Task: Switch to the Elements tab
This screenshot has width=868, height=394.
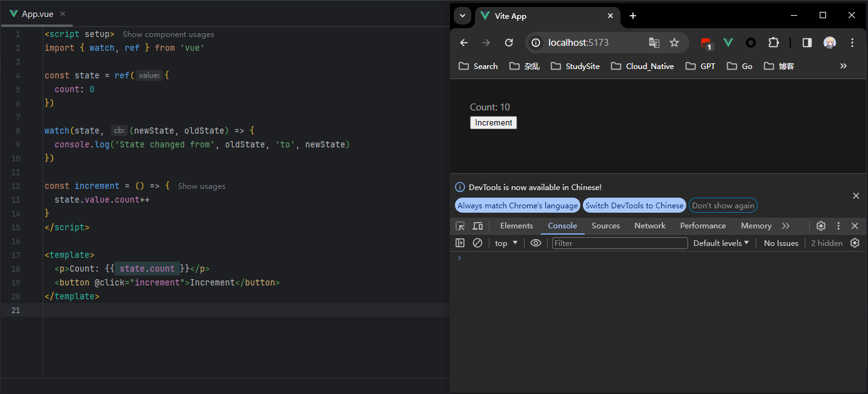Action: 516,226
